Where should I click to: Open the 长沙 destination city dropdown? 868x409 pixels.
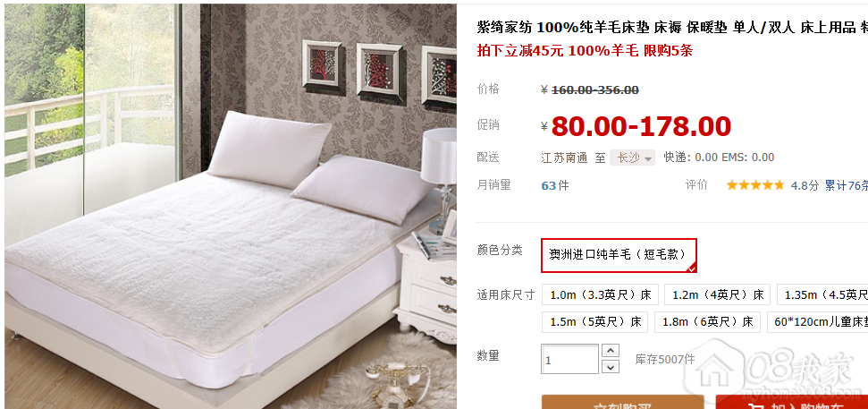(632, 158)
